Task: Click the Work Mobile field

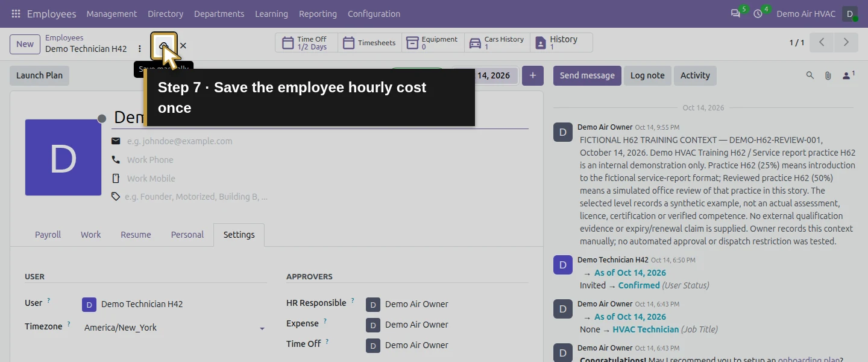Action: 325,179
